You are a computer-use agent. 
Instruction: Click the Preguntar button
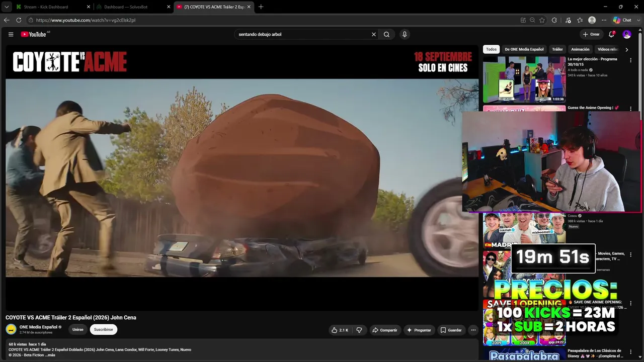pos(419,330)
